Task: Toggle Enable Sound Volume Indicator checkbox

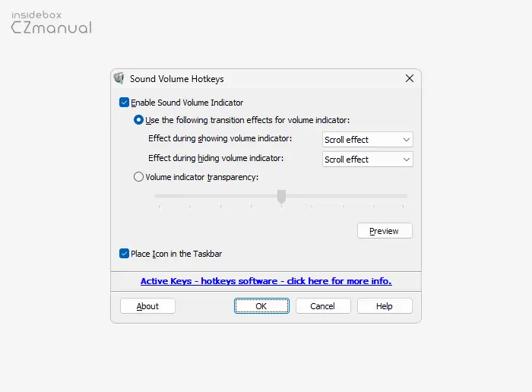Action: (x=125, y=103)
